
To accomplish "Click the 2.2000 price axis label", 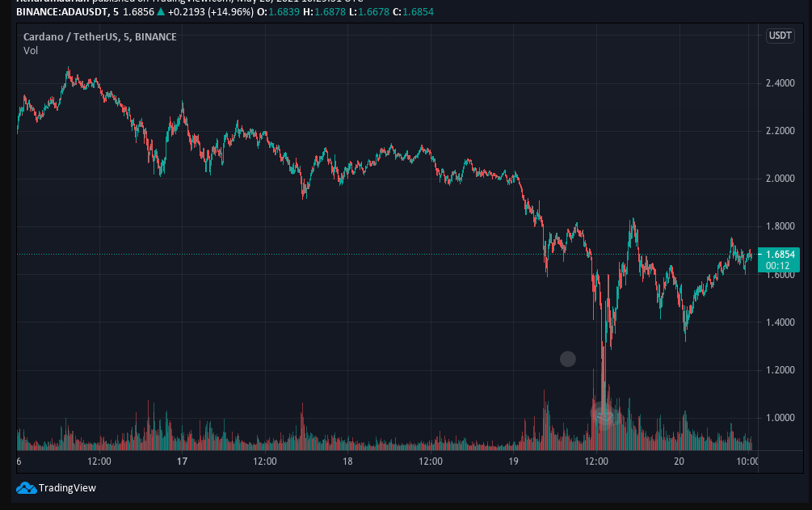I will pos(780,131).
